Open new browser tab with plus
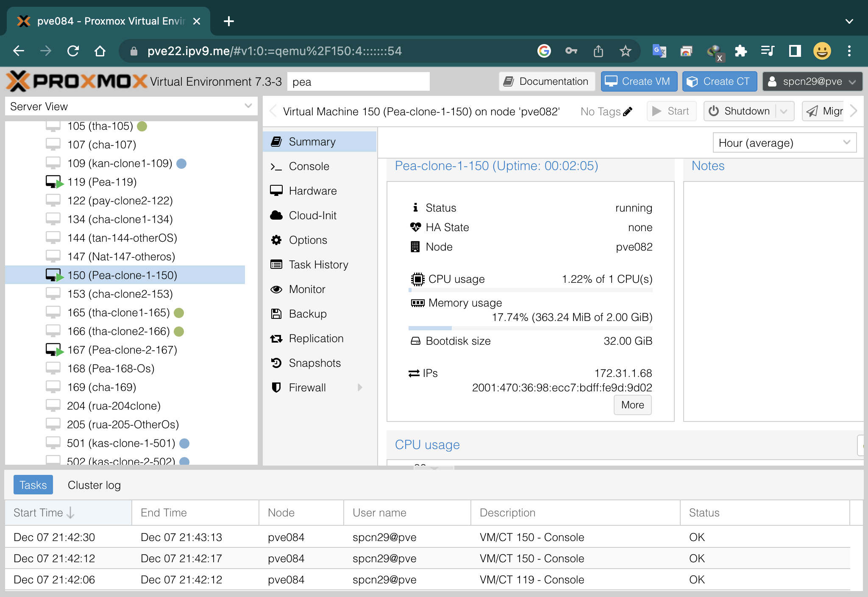 (229, 21)
